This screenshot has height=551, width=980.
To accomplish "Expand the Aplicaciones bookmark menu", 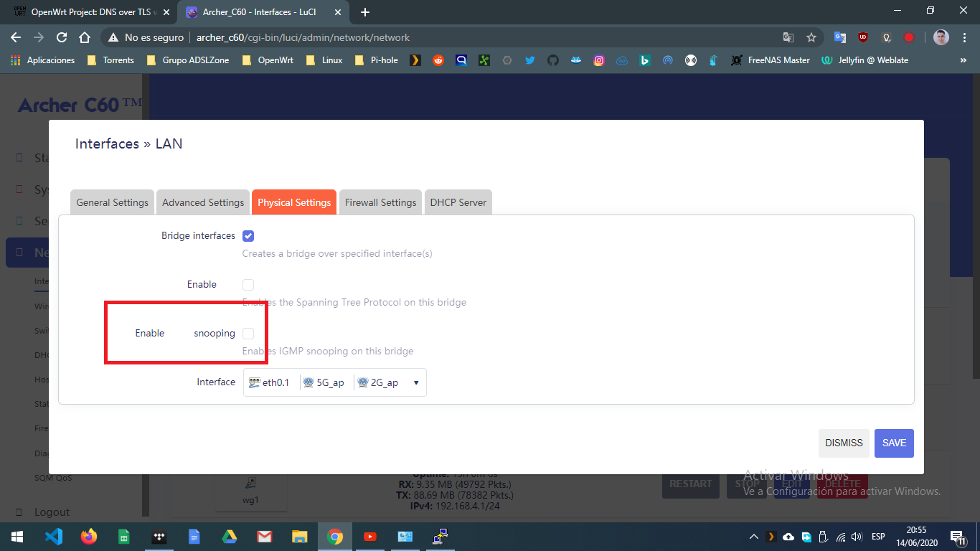I will tap(43, 60).
